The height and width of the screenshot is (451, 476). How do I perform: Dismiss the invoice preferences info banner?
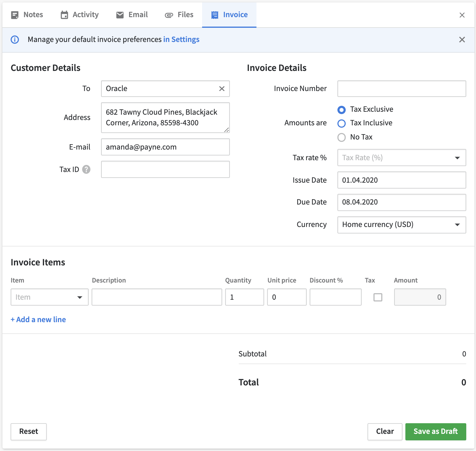(462, 40)
